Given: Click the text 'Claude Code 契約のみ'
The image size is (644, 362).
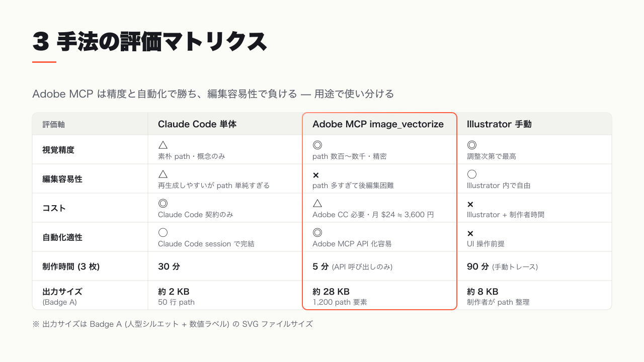Looking at the screenshot, I should 196,215.
